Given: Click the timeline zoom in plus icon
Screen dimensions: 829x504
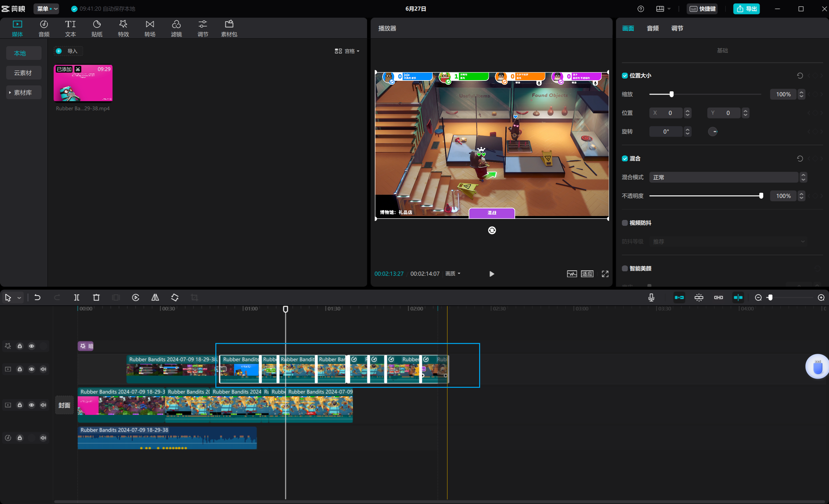Looking at the screenshot, I should coord(821,297).
